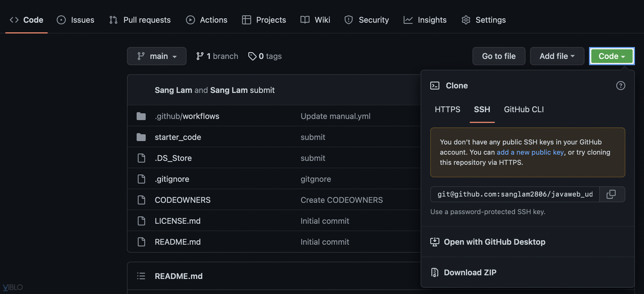This screenshot has height=294, width=644.
Task: Copy the SSH clone URL to clipboard
Action: (x=611, y=194)
